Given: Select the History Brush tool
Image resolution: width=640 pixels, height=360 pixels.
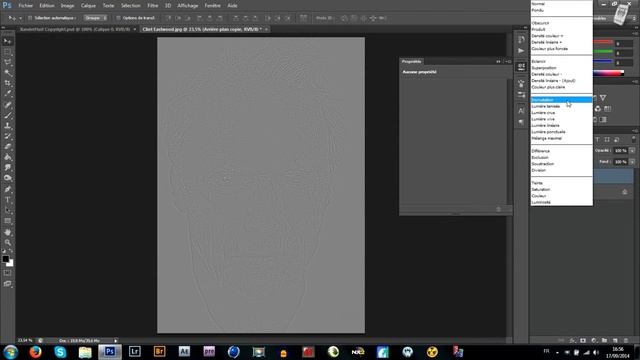Looking at the screenshot, I should tap(7, 136).
